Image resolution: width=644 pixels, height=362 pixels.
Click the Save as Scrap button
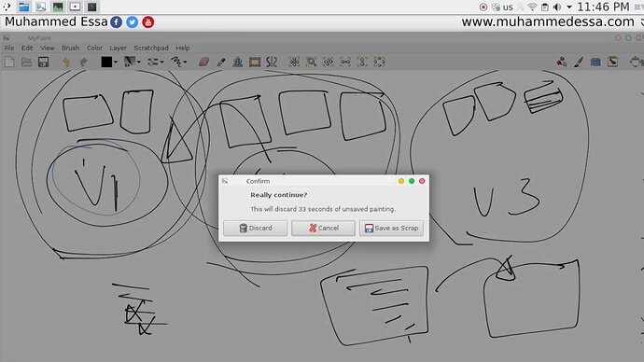(x=391, y=228)
